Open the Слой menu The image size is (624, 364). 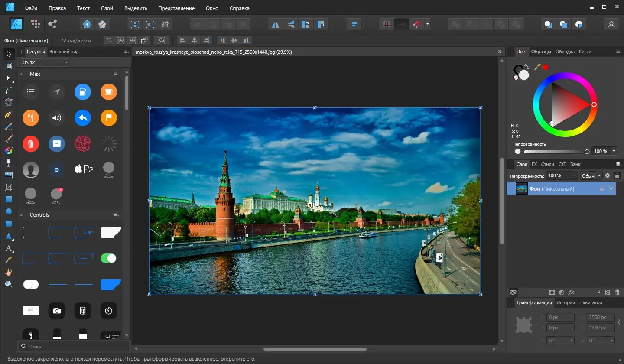[x=107, y=8]
